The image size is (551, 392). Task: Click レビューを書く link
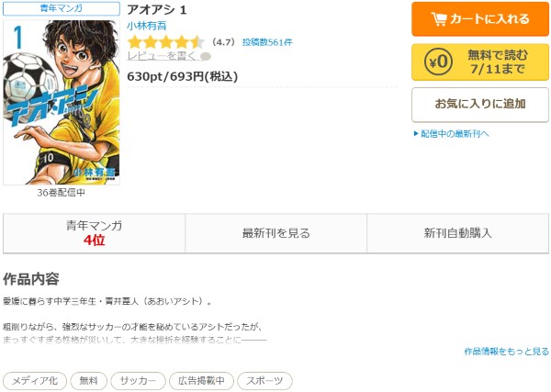click(162, 56)
